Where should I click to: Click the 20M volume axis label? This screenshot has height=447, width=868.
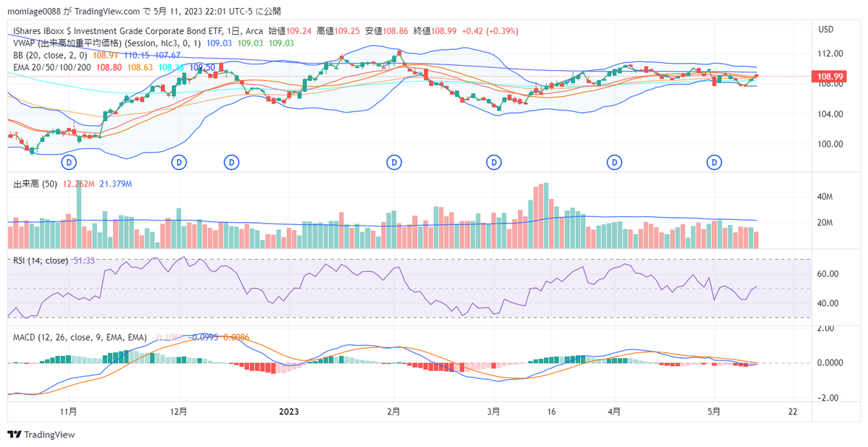pos(825,223)
